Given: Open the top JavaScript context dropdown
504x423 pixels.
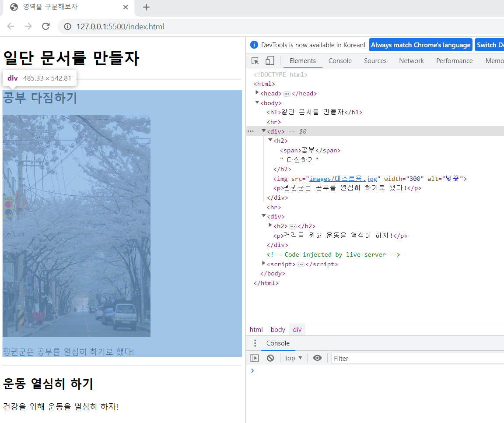Looking at the screenshot, I should (294, 358).
